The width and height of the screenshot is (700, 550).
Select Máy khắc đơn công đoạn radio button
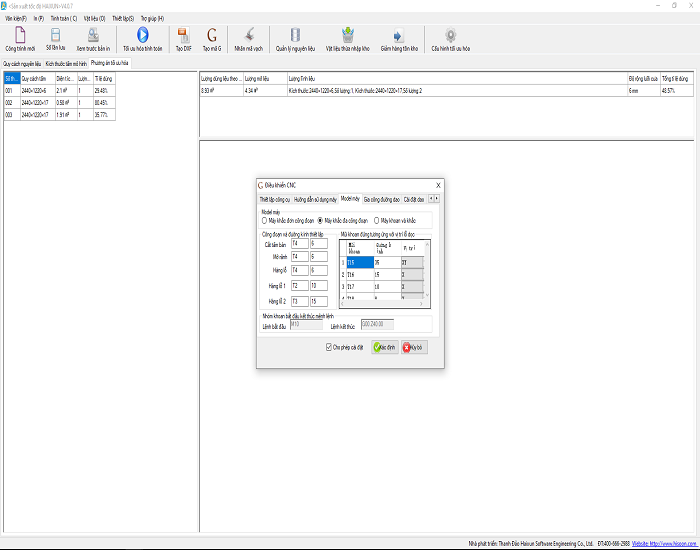pyautogui.click(x=265, y=220)
